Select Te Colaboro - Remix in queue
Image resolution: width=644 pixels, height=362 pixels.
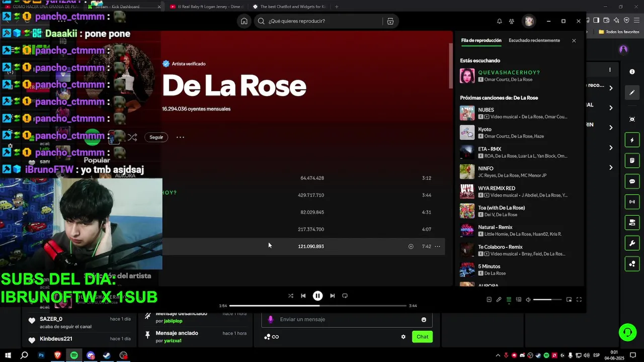point(518,250)
